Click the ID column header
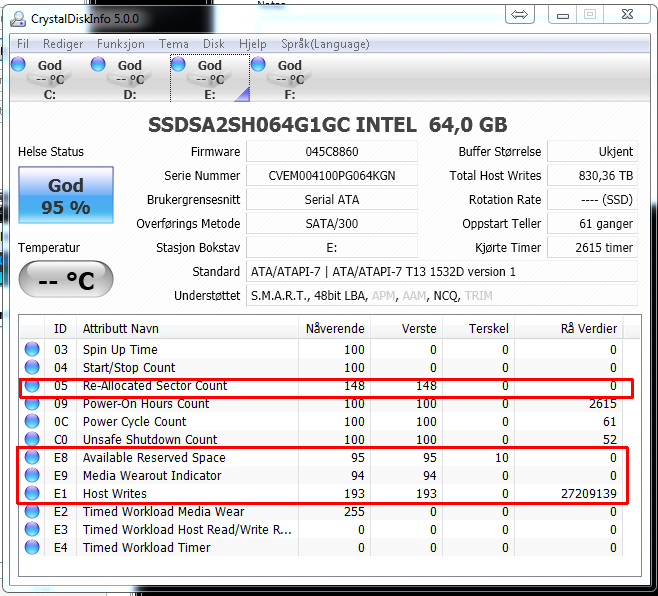658x596 pixels. pos(60,329)
